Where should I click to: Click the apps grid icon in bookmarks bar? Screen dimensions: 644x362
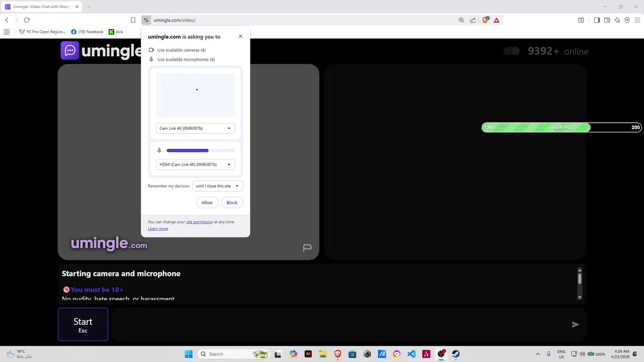click(x=7, y=32)
